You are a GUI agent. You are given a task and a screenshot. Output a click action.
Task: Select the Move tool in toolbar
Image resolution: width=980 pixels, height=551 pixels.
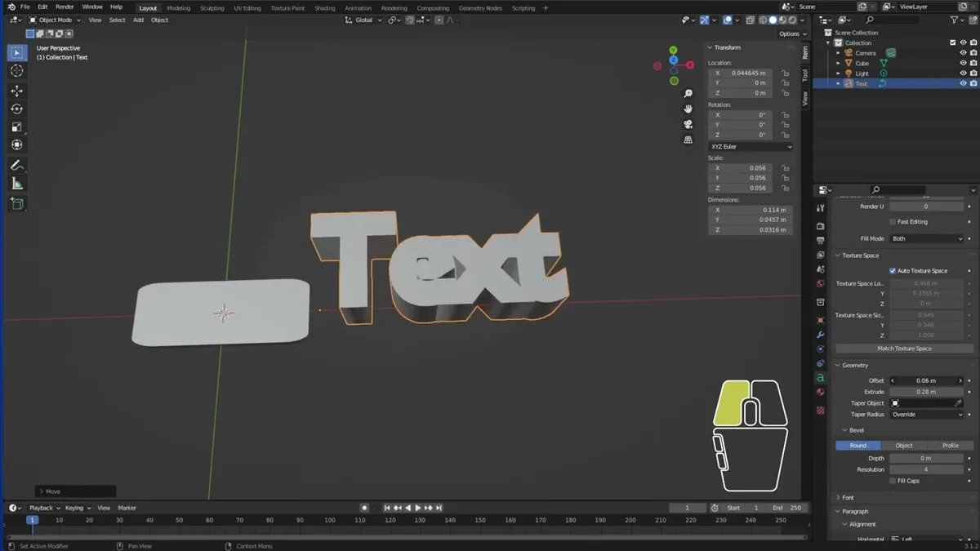point(17,91)
